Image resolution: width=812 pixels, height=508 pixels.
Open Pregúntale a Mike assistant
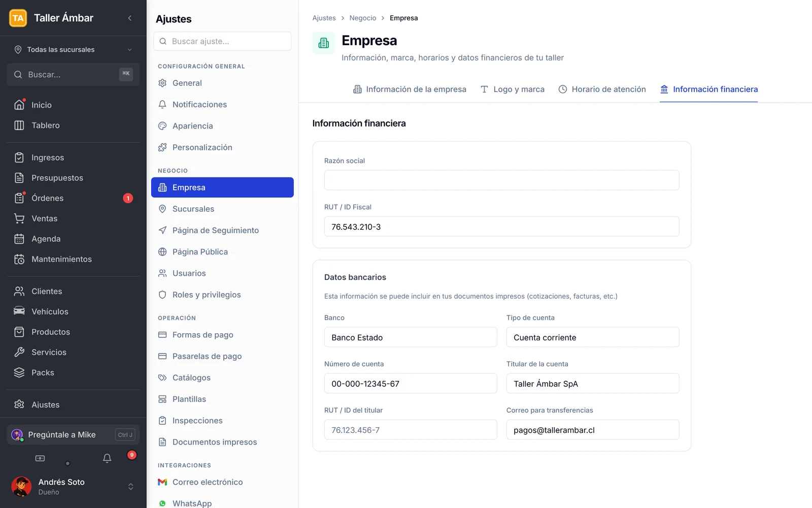click(73, 435)
